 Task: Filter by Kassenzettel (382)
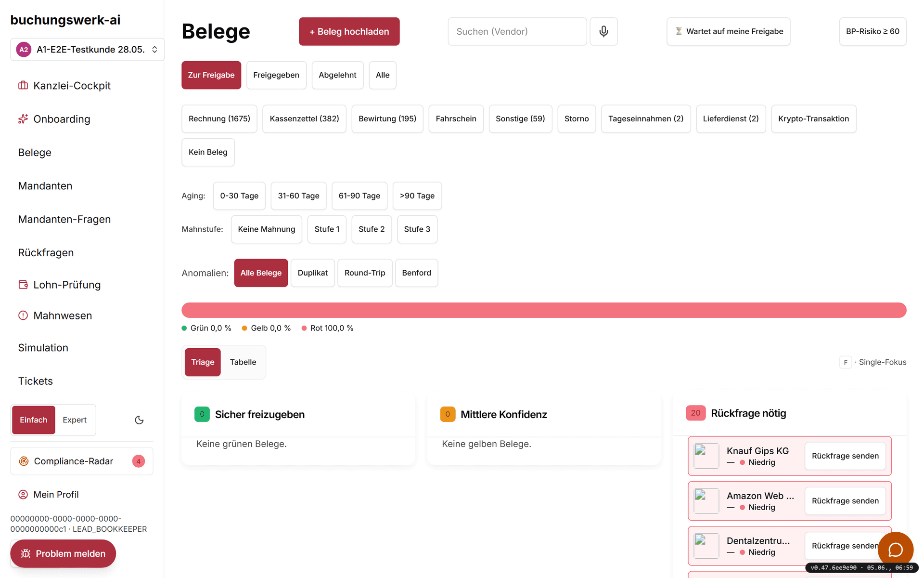coord(304,119)
